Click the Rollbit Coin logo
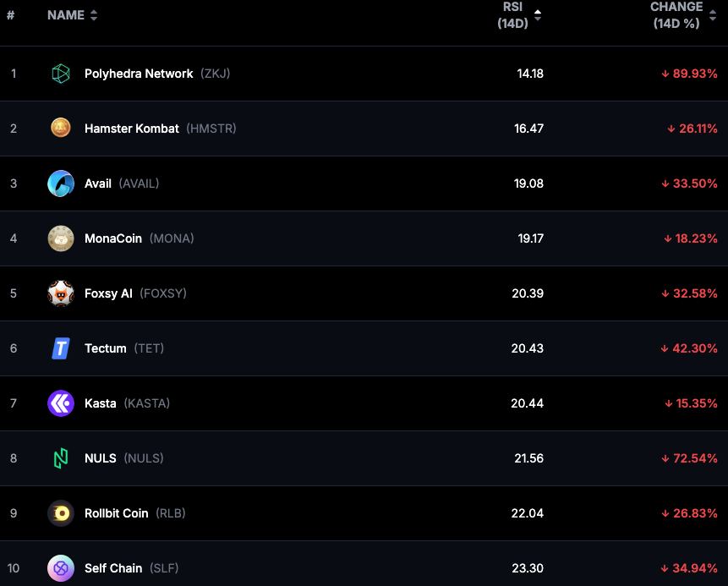Image resolution: width=728 pixels, height=586 pixels. pos(61,513)
